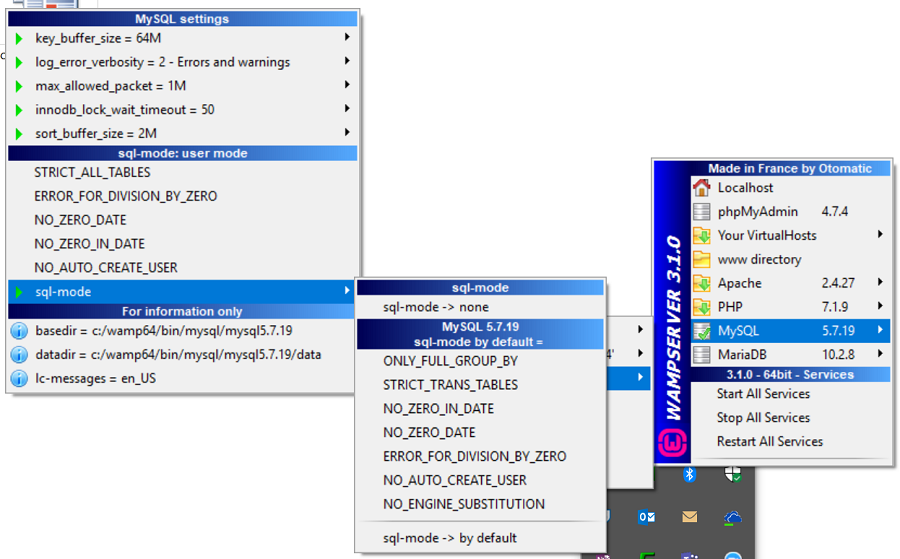Click the Bluetooth tray icon
This screenshot has height=559, width=900.
(689, 475)
